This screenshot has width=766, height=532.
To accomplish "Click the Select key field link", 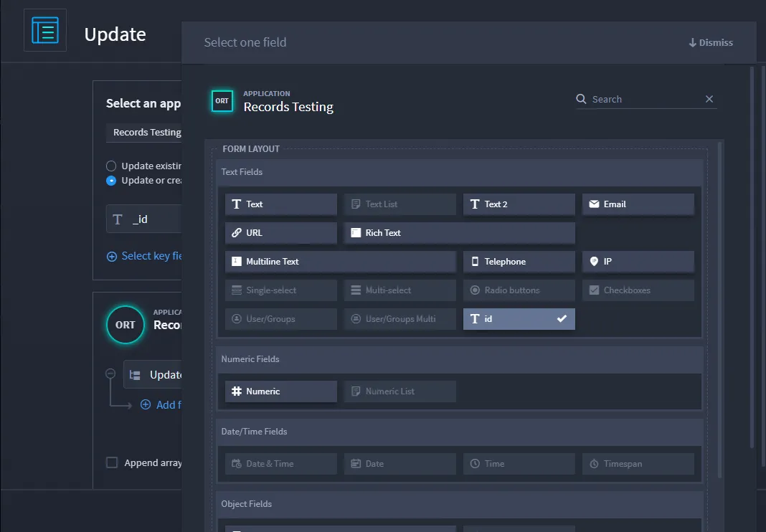I will coord(151,256).
